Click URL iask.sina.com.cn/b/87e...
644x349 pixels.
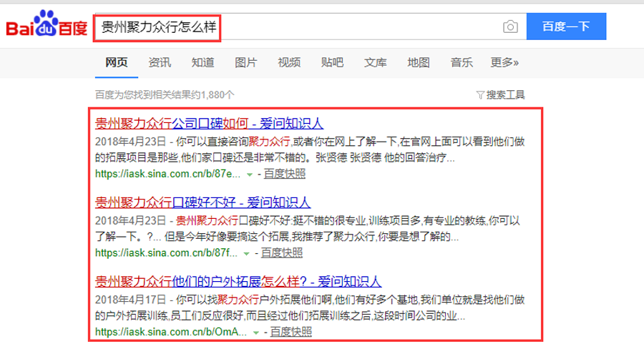click(x=167, y=174)
